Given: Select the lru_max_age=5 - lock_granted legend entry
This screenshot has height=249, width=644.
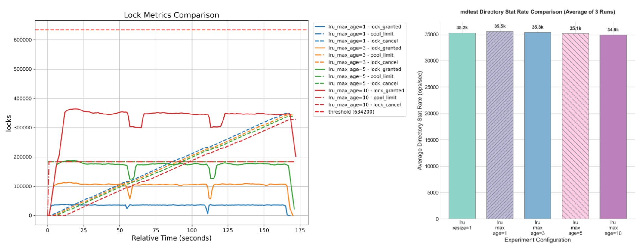Looking at the screenshot, I should pyautogui.click(x=364, y=69).
